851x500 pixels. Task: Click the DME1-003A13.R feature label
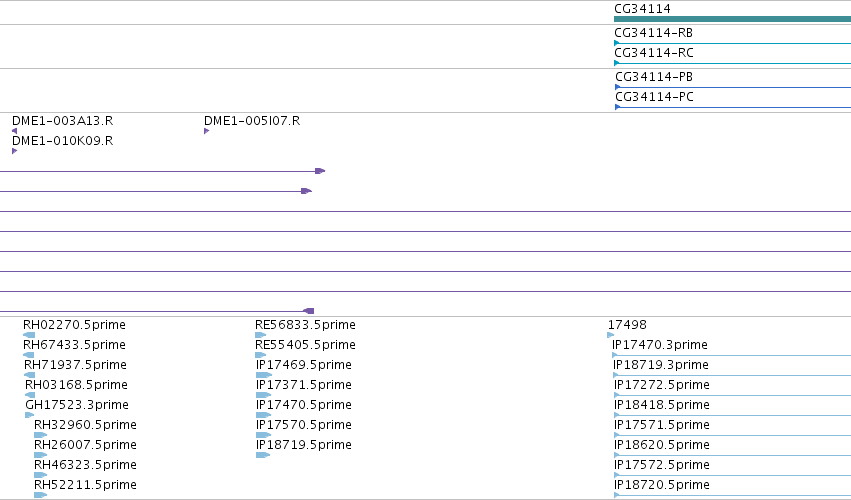[62, 121]
